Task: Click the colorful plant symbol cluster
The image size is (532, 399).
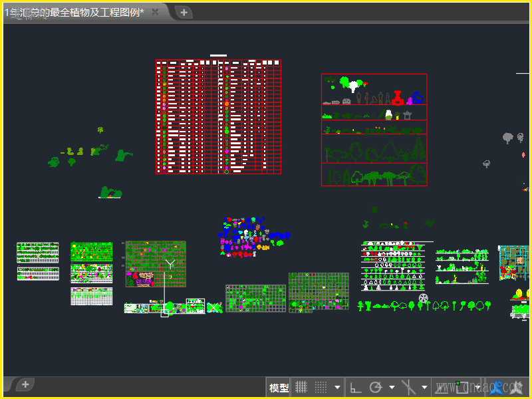Action: (254, 236)
